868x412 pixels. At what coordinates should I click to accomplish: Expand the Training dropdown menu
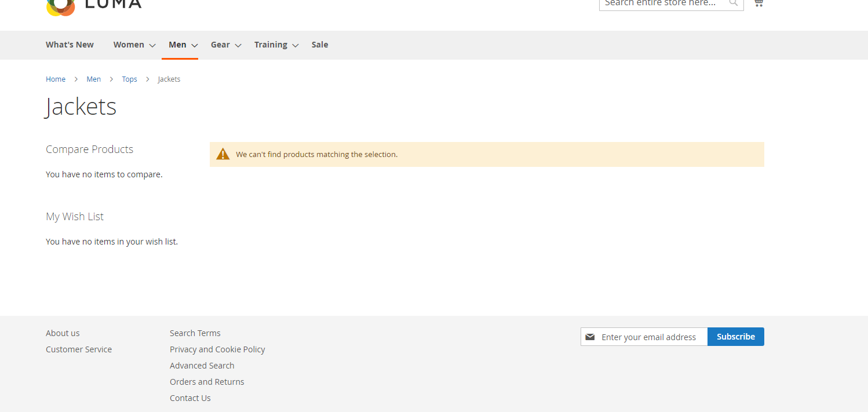(x=276, y=45)
